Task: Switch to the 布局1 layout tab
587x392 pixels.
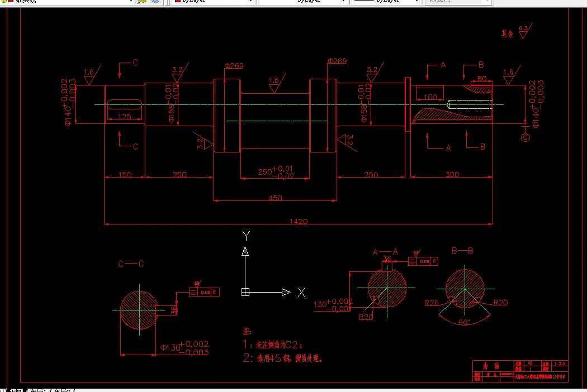Action: (x=37, y=390)
